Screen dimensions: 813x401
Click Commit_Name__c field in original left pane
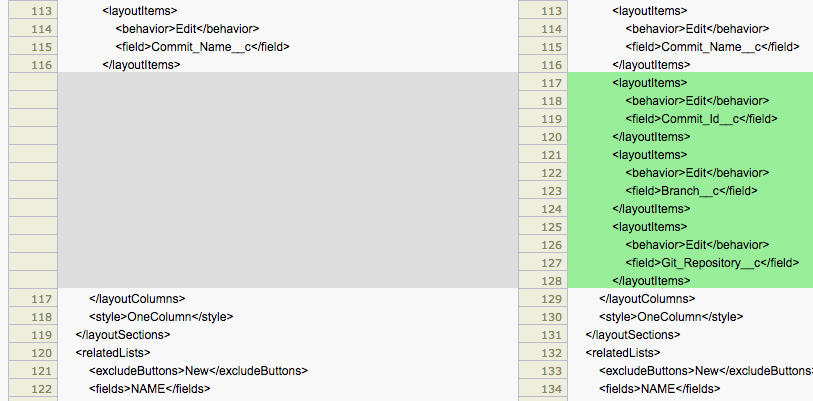(x=202, y=47)
